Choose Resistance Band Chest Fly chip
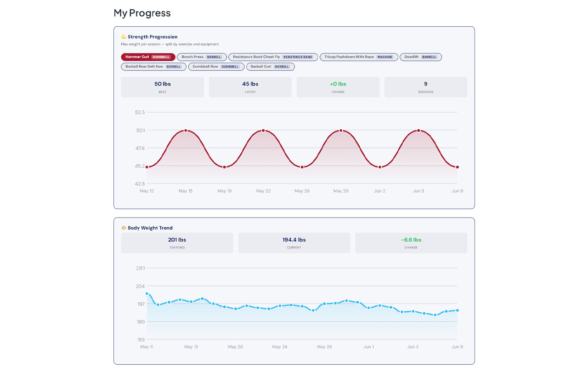588x368 pixels. click(273, 57)
